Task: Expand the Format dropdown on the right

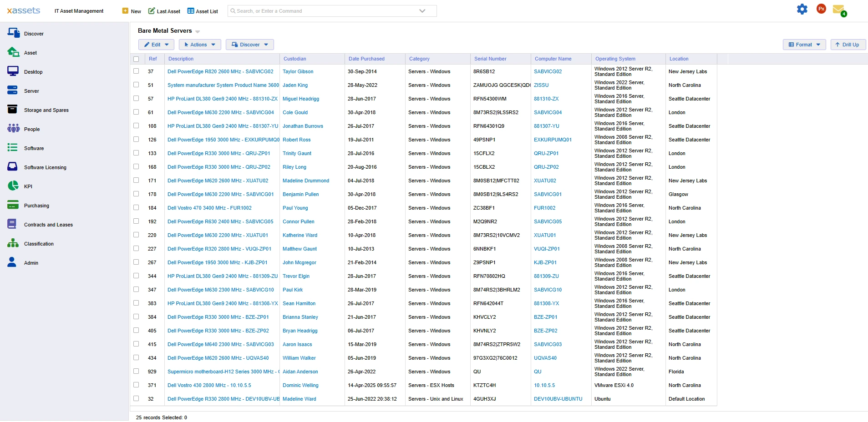Action: pos(804,45)
